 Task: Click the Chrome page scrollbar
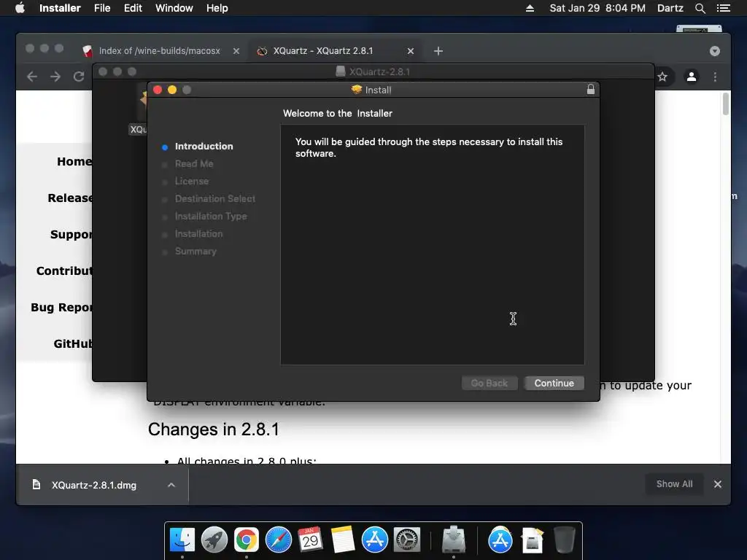[726, 104]
